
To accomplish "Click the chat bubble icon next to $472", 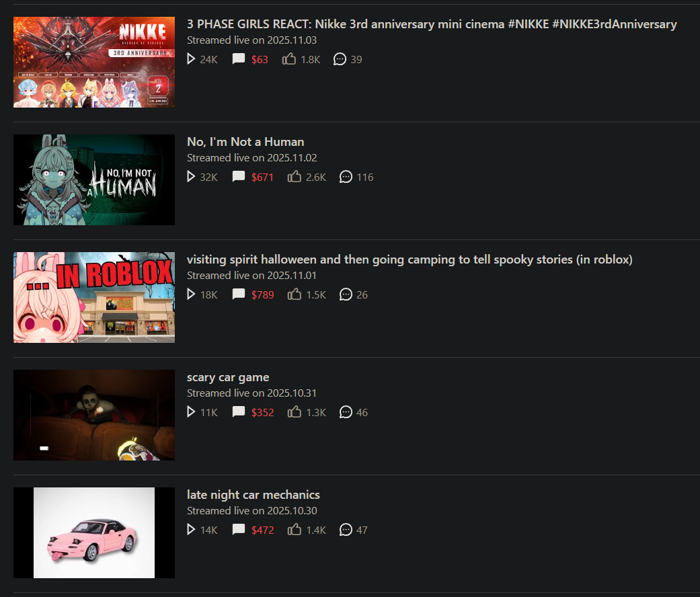I will point(239,530).
